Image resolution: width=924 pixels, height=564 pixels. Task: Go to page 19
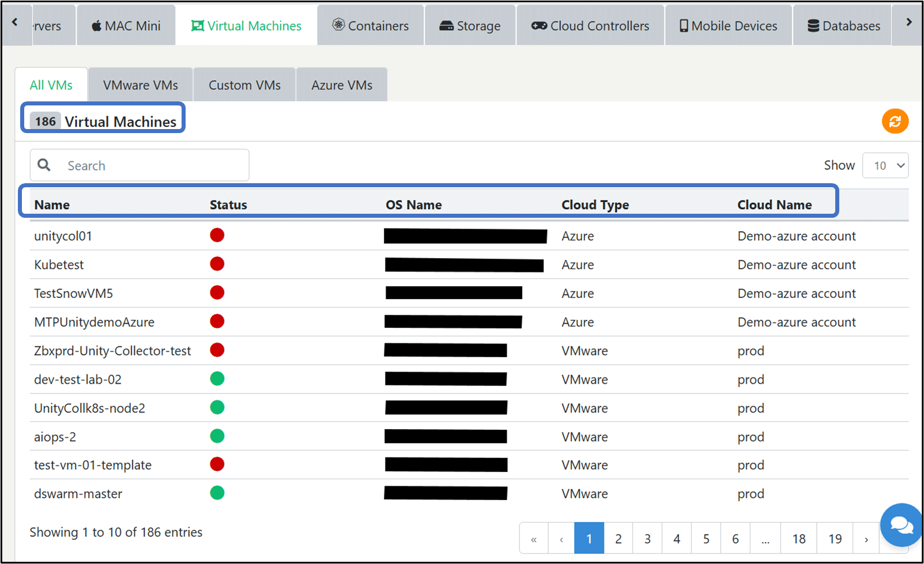835,539
